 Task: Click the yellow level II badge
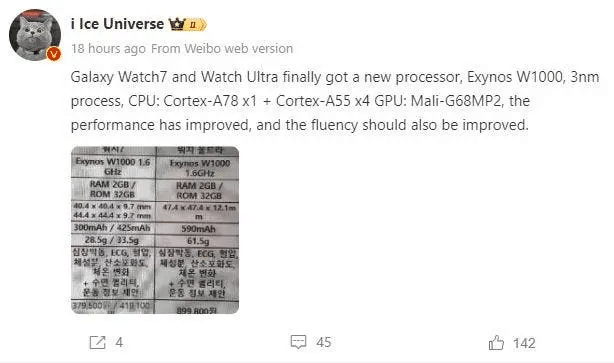196,25
